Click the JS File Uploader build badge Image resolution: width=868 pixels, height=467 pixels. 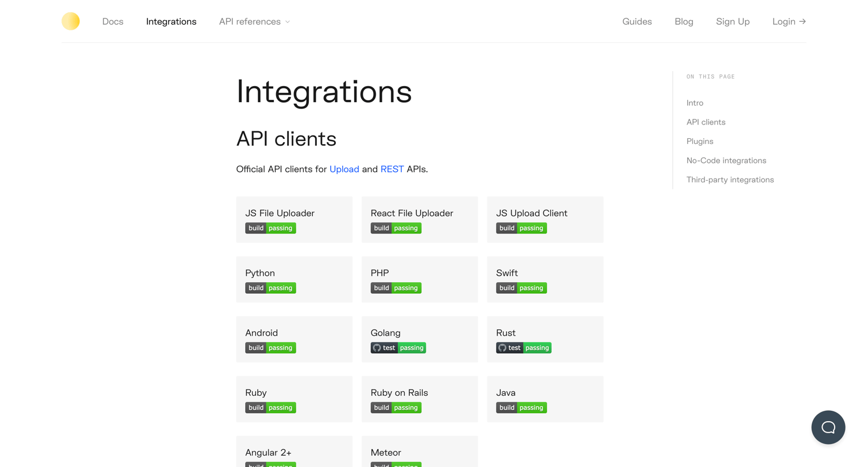pos(270,228)
